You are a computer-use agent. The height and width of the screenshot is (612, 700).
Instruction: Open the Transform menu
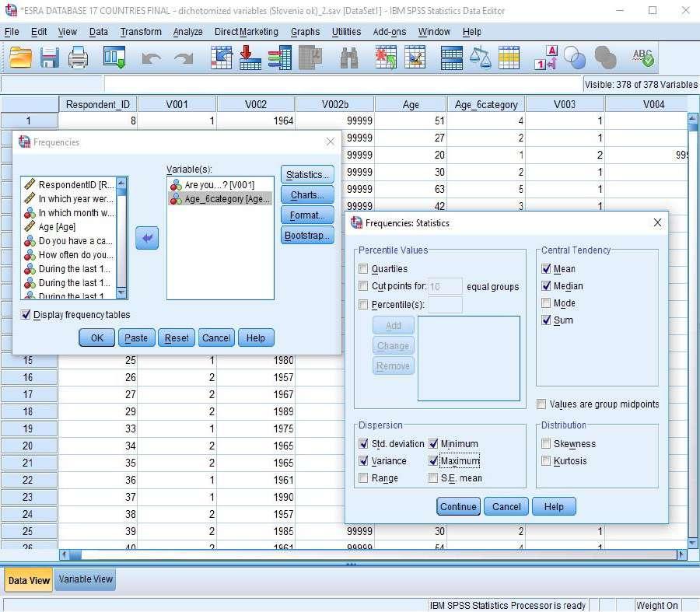pyautogui.click(x=141, y=32)
